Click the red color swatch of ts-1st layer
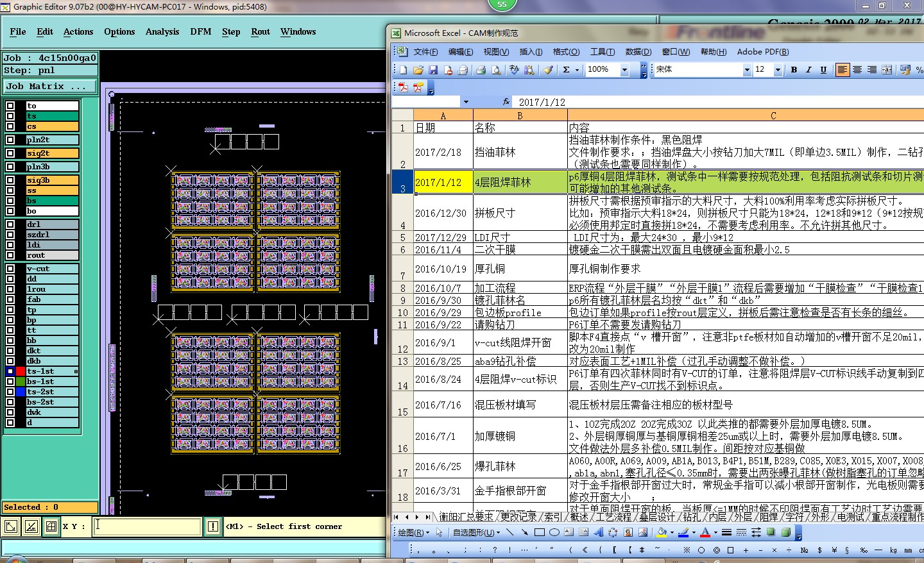The height and width of the screenshot is (563, 924). coord(21,371)
